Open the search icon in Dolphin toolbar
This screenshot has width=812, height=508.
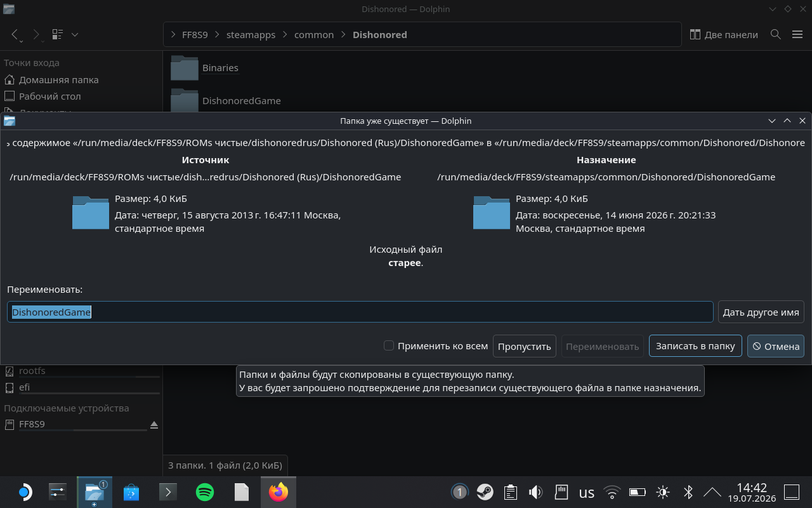click(x=775, y=34)
